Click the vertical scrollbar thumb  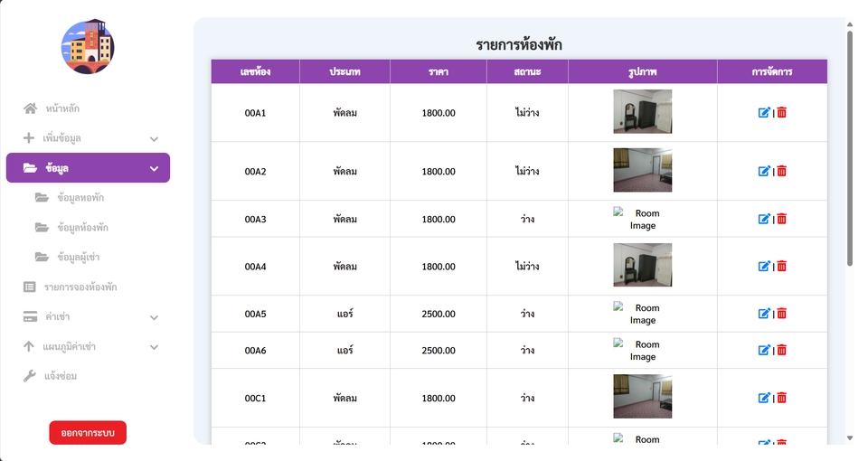(x=850, y=148)
